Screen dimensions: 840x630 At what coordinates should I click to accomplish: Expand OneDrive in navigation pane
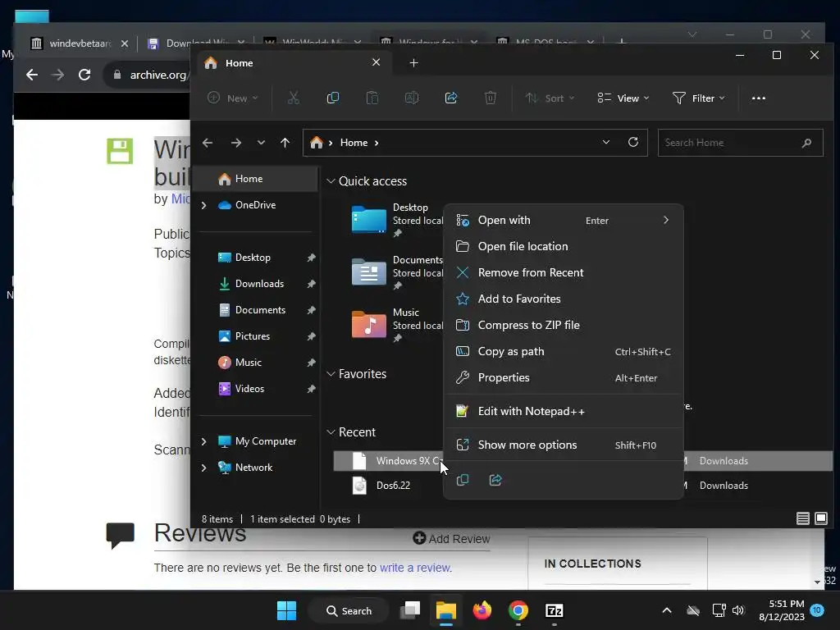tap(203, 205)
